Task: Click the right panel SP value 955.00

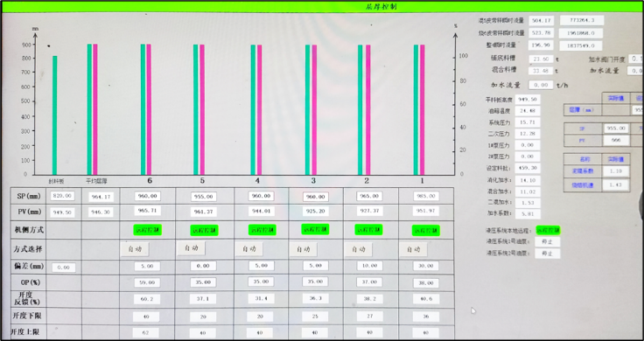Action: [617, 129]
